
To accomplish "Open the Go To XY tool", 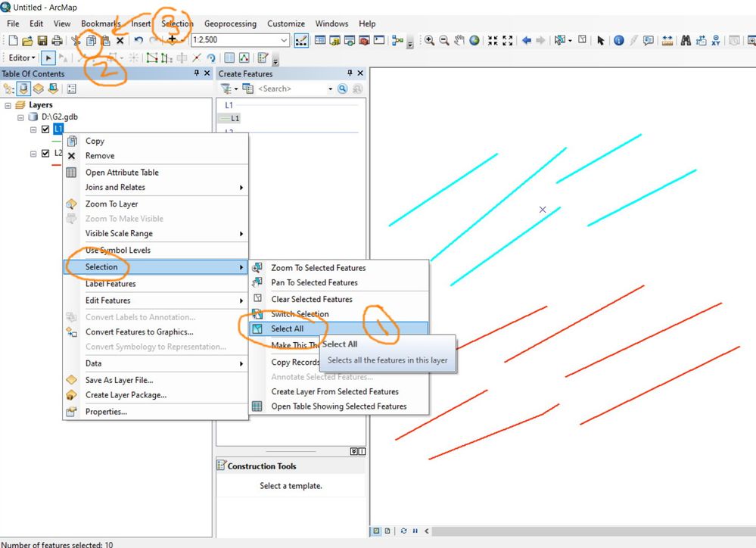I will [716, 41].
